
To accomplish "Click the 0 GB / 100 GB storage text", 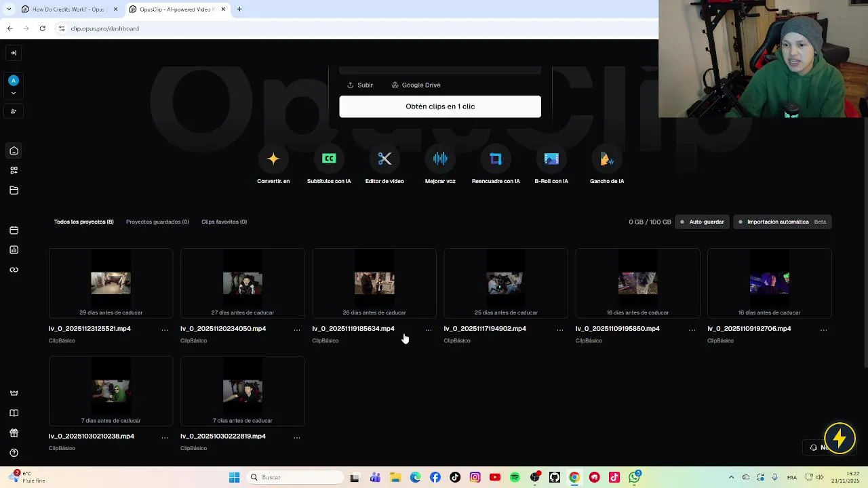I will click(x=650, y=222).
